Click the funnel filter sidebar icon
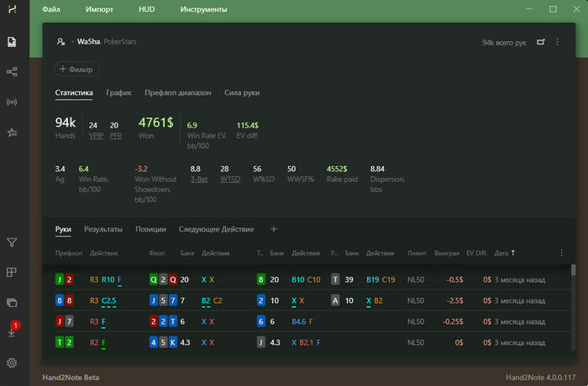This screenshot has width=588, height=386. pos(13,243)
